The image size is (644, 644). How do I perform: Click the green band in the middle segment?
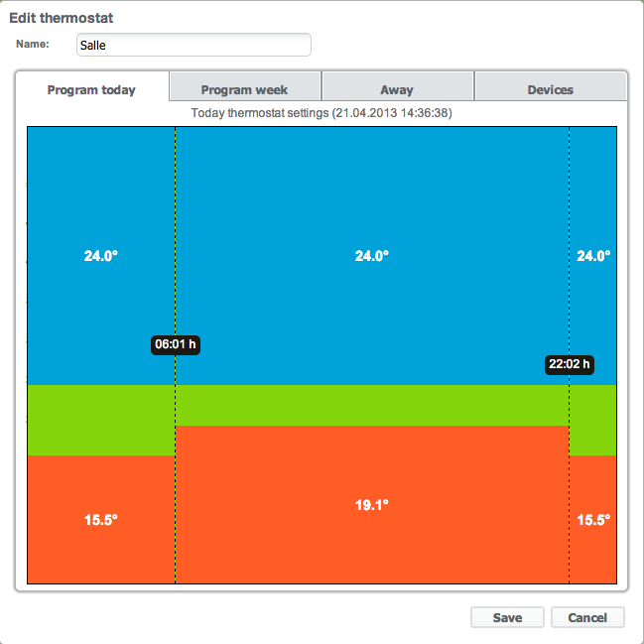(x=371, y=405)
